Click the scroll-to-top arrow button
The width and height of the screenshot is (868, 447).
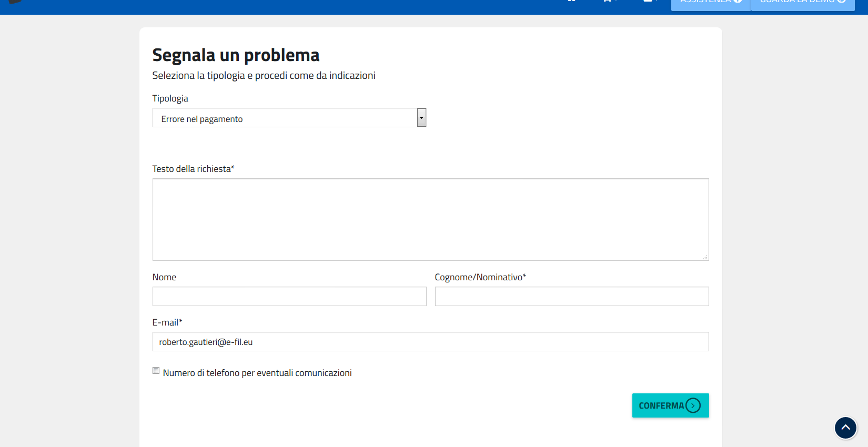tap(845, 428)
